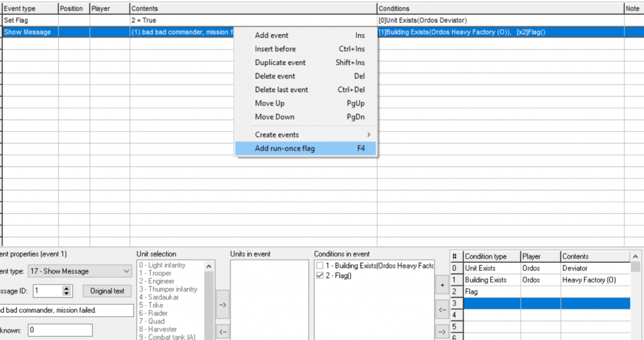Toggle the Building Exists condition checkbox

[x=321, y=266]
